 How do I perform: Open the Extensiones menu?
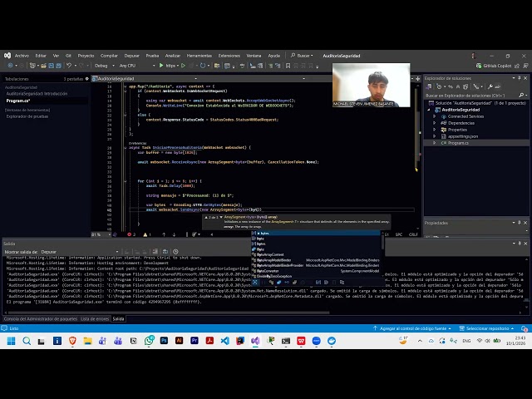(x=229, y=56)
